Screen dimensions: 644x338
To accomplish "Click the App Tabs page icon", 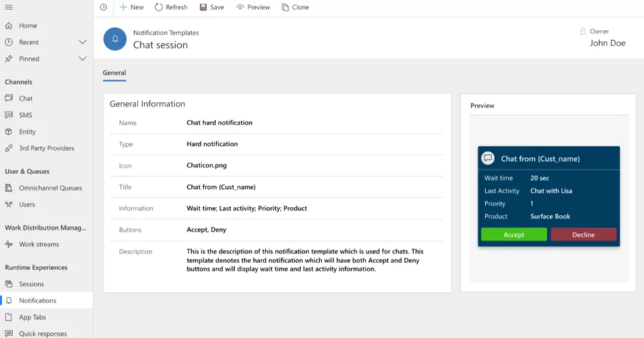I will pyautogui.click(x=9, y=317).
